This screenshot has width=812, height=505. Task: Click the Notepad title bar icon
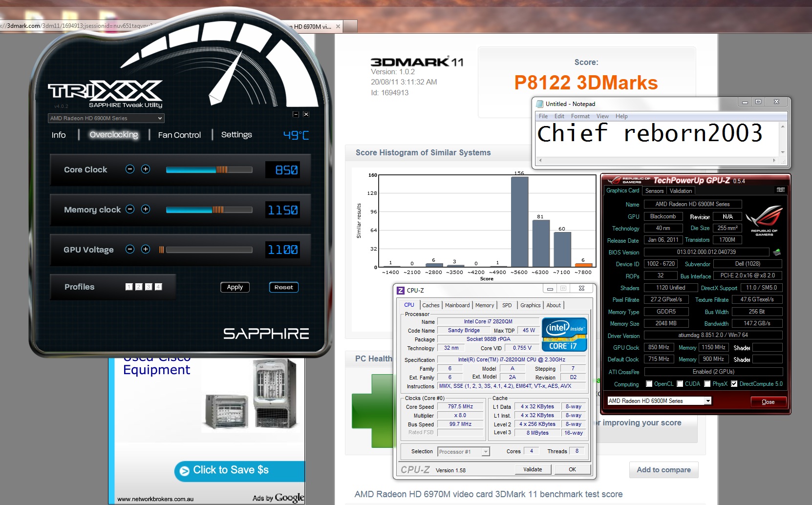tap(539, 104)
